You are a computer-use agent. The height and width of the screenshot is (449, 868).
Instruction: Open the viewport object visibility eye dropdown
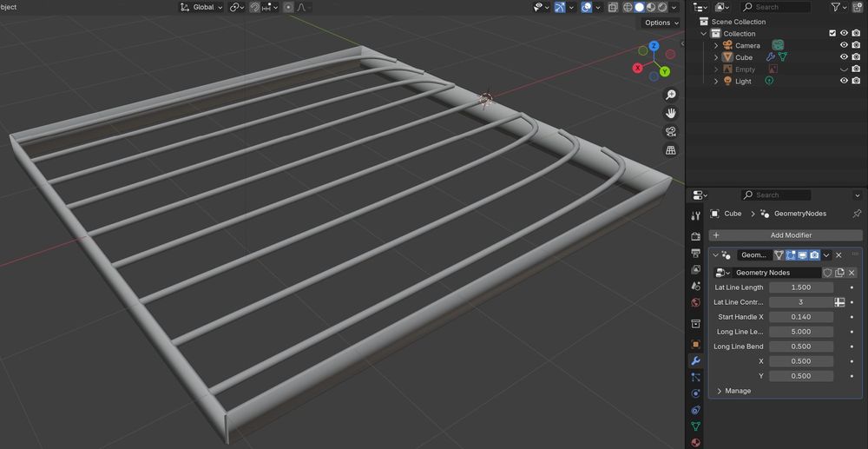pyautogui.click(x=541, y=7)
